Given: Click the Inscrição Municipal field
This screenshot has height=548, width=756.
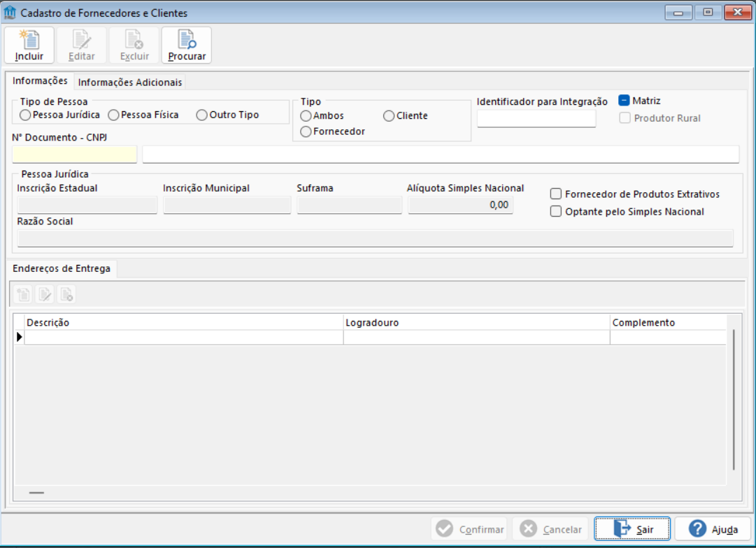Looking at the screenshot, I should pyautogui.click(x=227, y=206).
